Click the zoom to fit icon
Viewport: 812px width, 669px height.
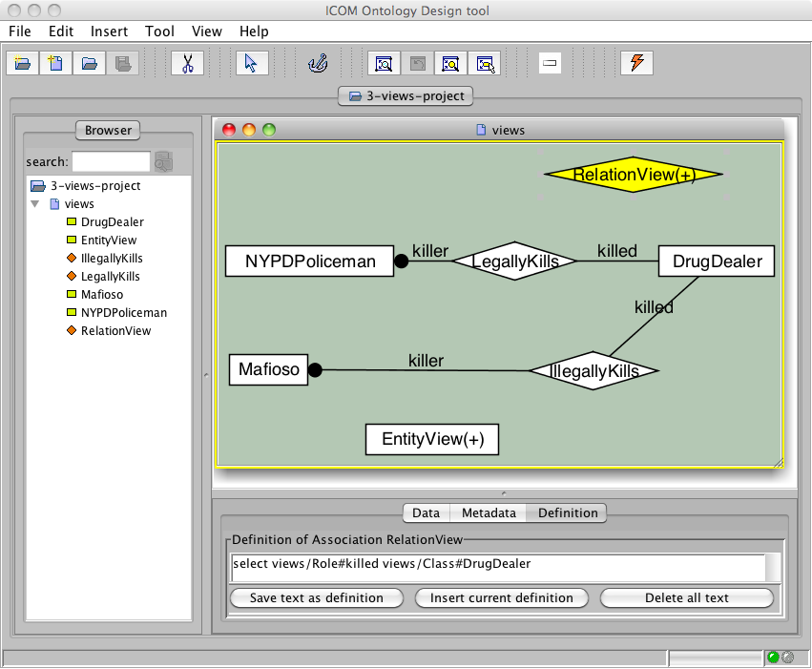pos(384,63)
